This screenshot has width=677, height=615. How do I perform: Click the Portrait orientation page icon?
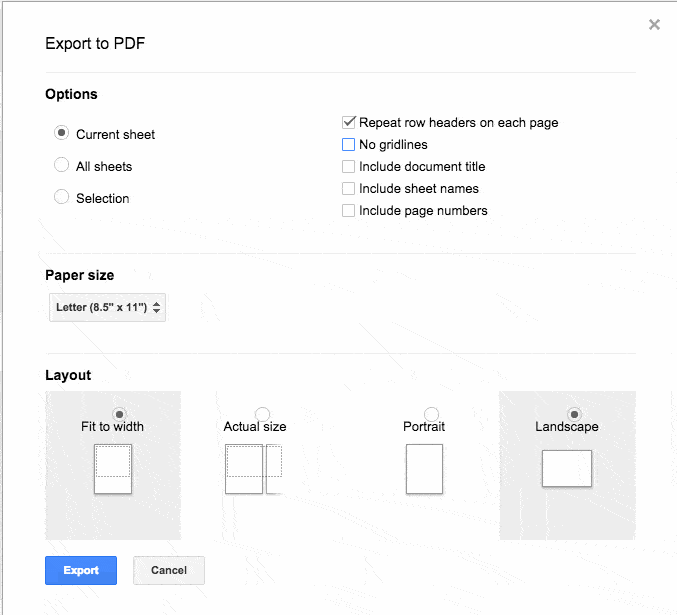pos(424,469)
